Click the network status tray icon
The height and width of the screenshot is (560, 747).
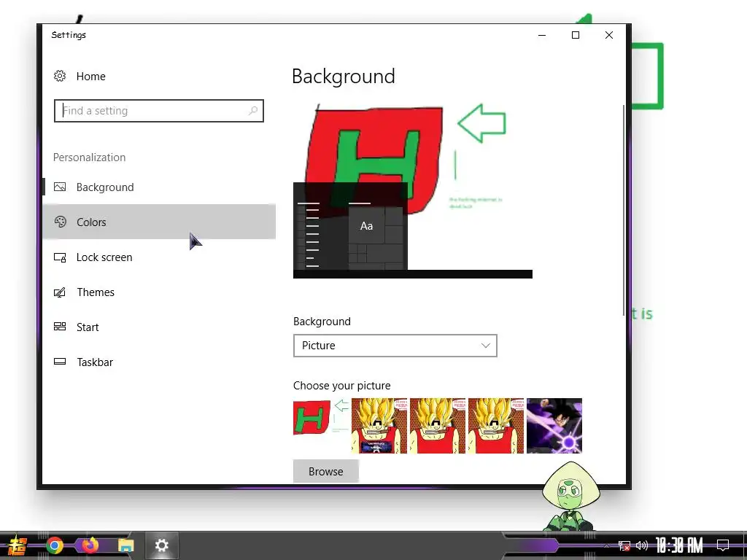tap(624, 545)
